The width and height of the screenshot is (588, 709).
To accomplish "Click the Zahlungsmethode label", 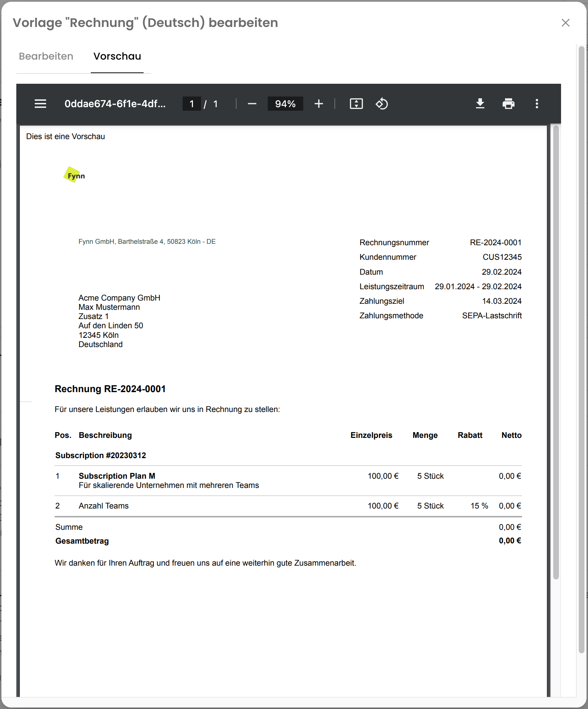I will (x=391, y=316).
